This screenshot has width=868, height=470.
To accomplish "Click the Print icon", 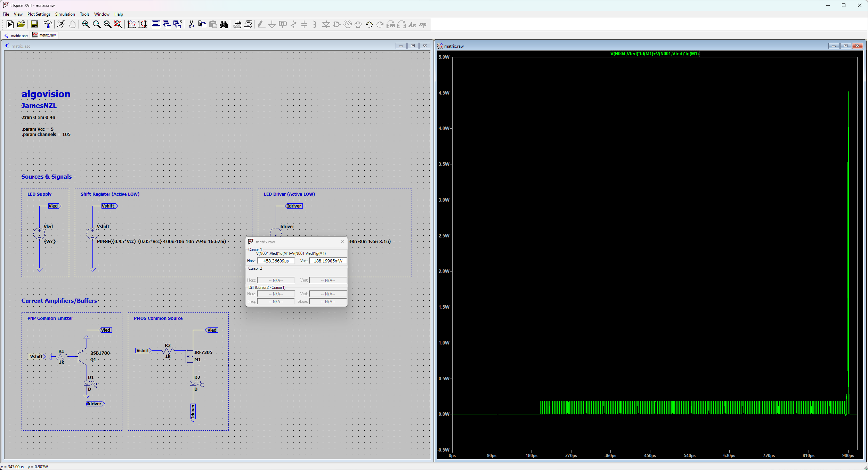I will tap(248, 24).
